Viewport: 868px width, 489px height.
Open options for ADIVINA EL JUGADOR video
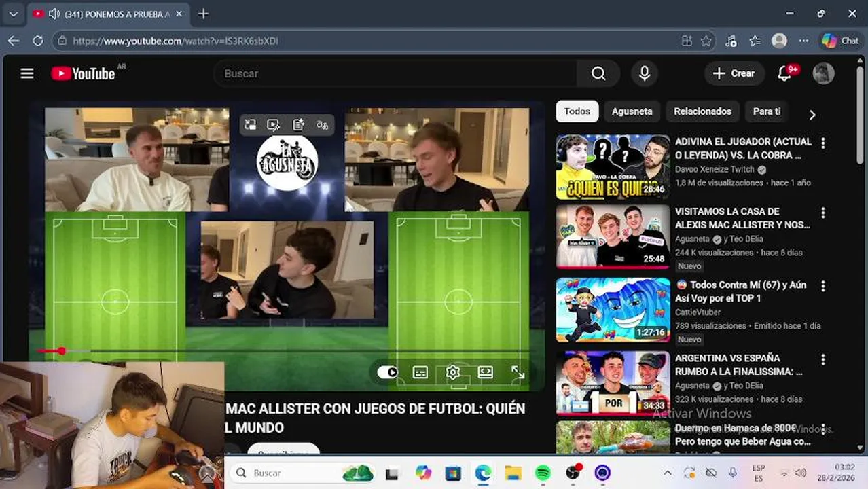823,143
